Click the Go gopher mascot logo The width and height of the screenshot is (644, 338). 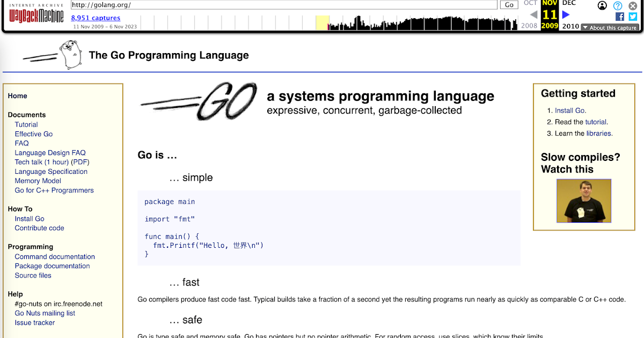pos(69,55)
